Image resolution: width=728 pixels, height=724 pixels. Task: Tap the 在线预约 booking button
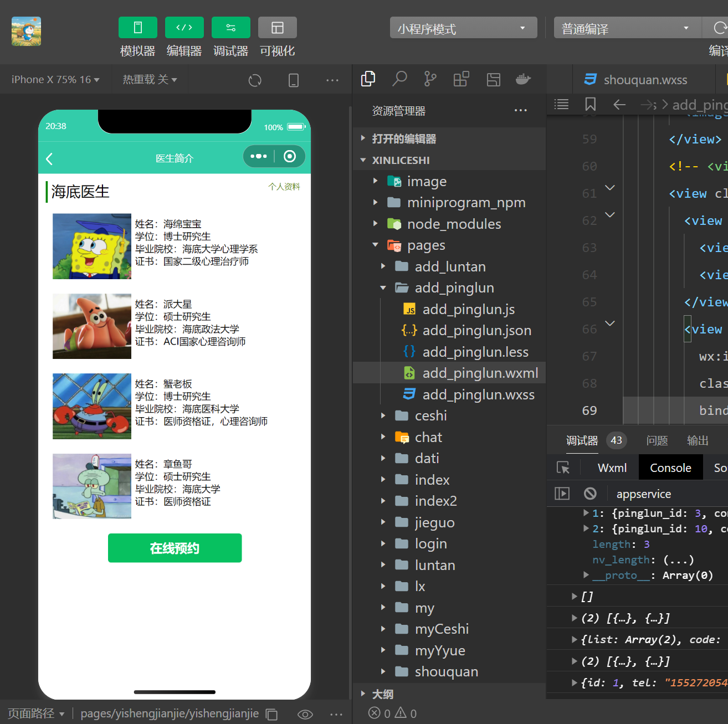click(175, 548)
